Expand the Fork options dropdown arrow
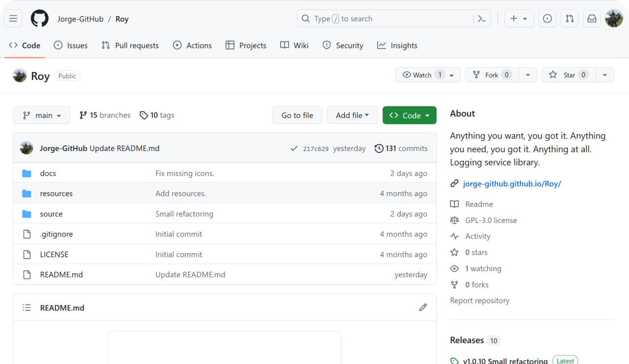Viewport: 629px width, 364px height. (x=528, y=75)
